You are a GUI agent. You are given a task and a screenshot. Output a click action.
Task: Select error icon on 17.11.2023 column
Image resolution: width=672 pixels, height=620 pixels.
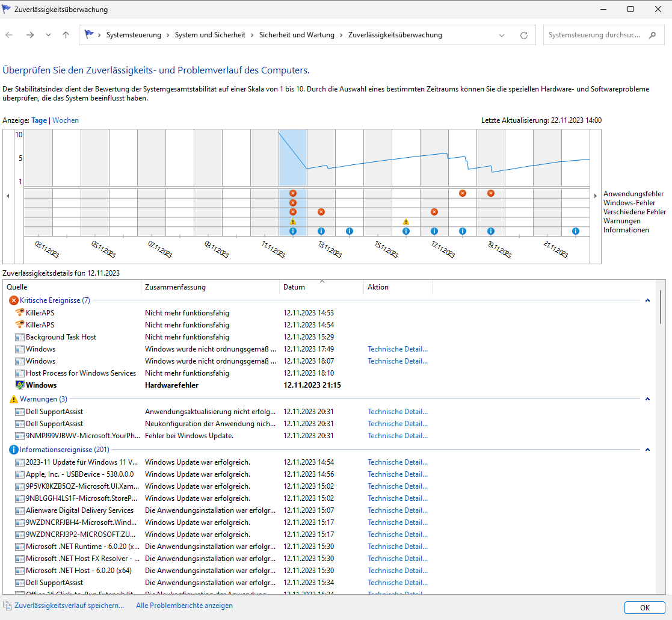pos(434,212)
